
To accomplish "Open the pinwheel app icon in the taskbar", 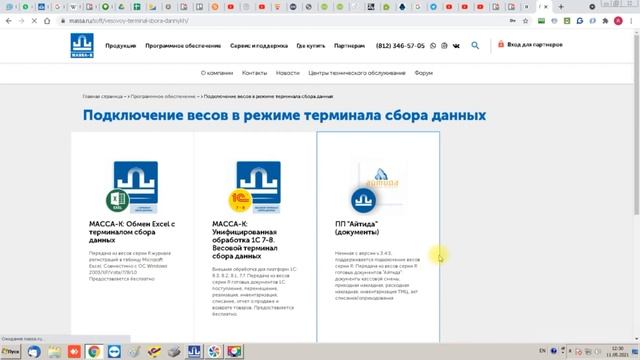I will pos(214,351).
